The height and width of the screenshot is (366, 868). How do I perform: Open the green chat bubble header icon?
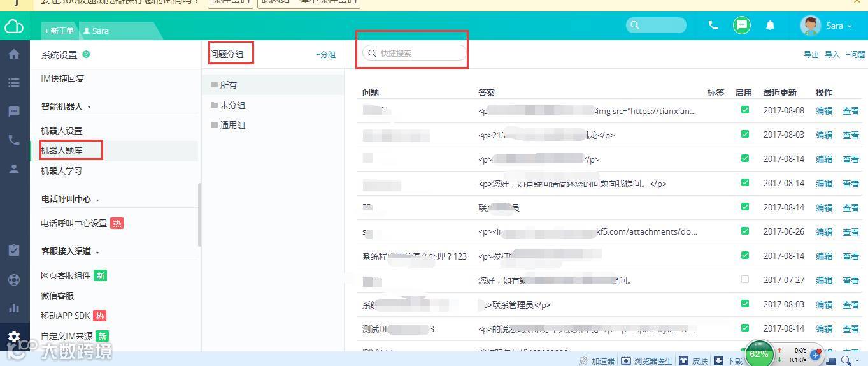(741, 26)
